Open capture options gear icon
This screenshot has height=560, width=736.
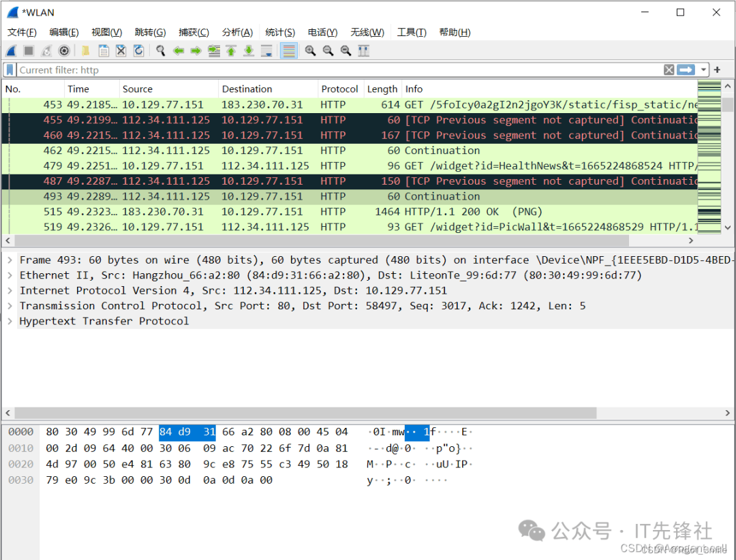[64, 50]
